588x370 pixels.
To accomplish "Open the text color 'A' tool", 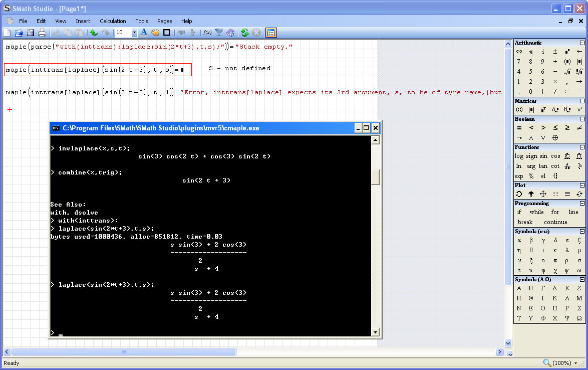I will pyautogui.click(x=144, y=33).
